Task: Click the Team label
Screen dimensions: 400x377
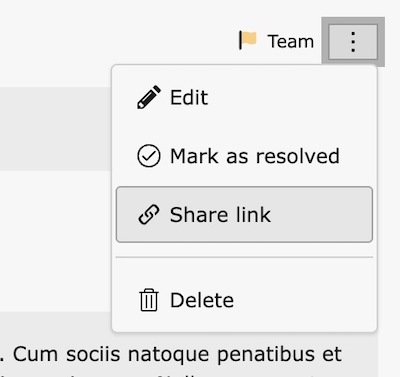Action: (291, 42)
